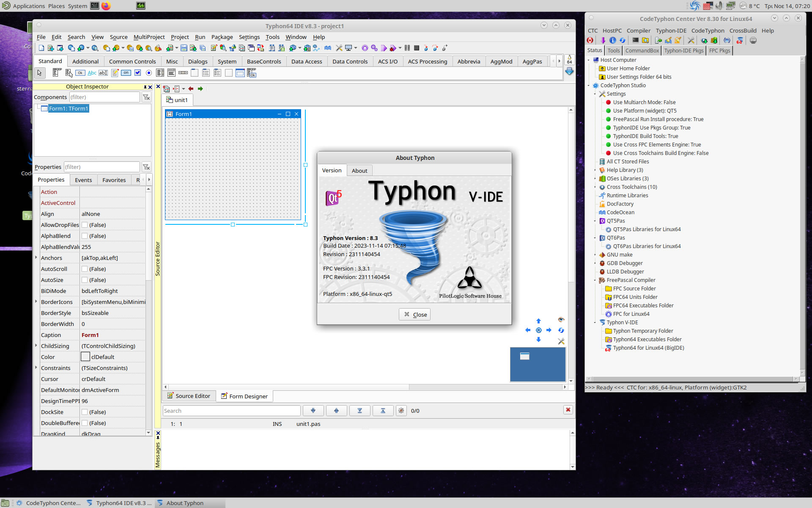Pick the TToggleBox 'on' component icon
This screenshot has height=508, width=812.
click(x=126, y=73)
